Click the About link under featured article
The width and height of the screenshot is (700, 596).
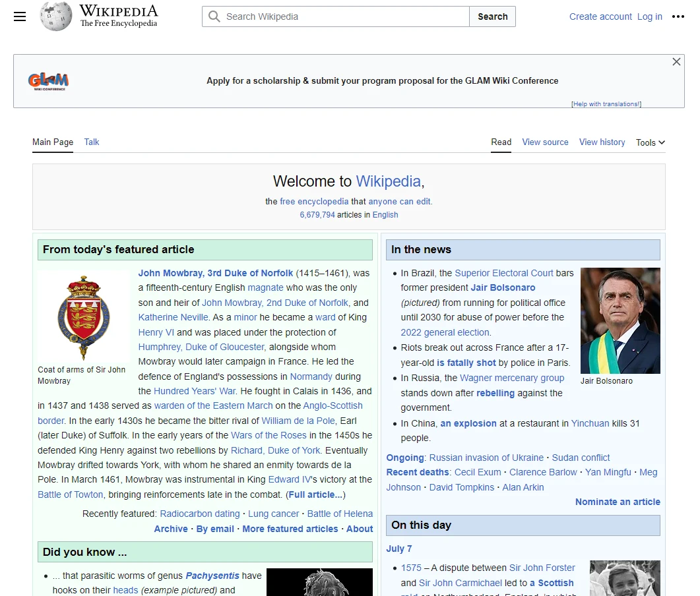tap(360, 529)
